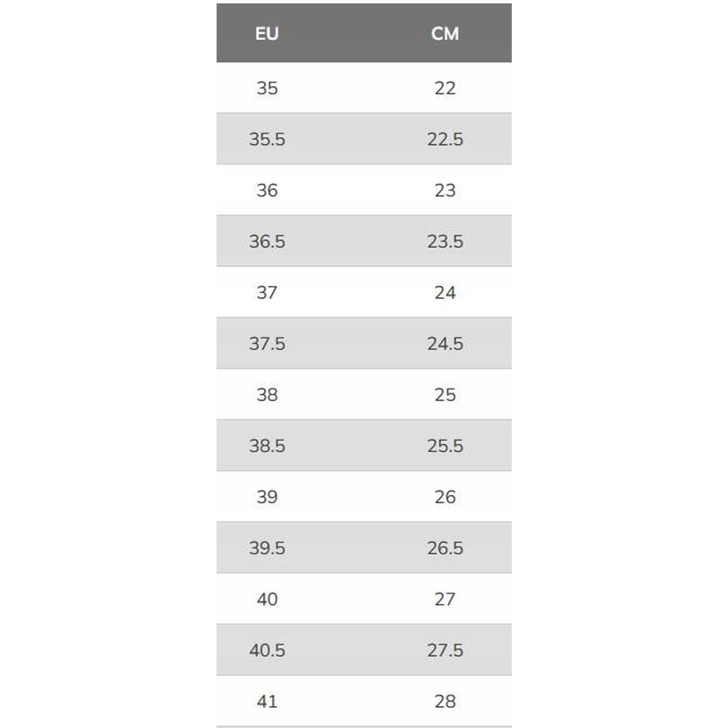Click the 28 cm value
The height and width of the screenshot is (728, 728).
445,701
